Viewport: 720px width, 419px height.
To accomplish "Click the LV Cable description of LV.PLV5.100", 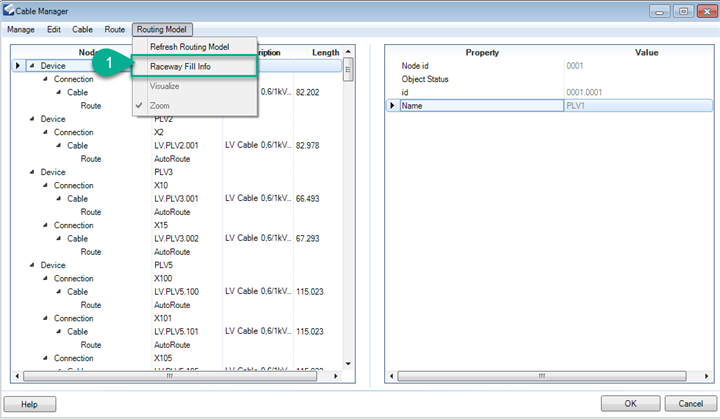I will click(x=258, y=291).
